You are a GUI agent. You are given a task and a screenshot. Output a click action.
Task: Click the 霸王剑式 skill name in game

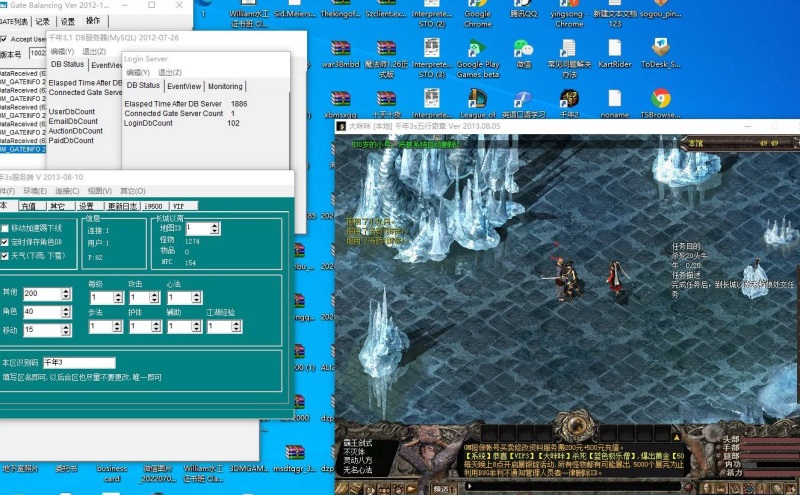click(358, 442)
